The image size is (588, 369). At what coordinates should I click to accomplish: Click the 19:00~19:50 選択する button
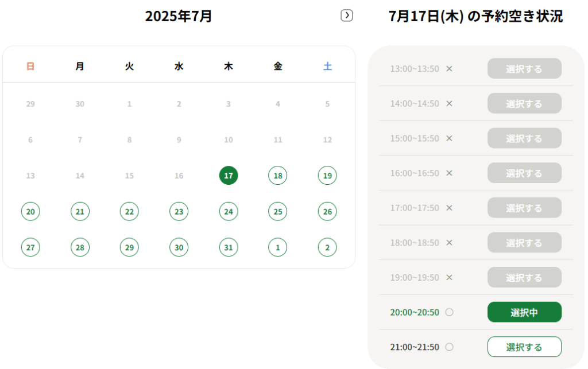[524, 277]
